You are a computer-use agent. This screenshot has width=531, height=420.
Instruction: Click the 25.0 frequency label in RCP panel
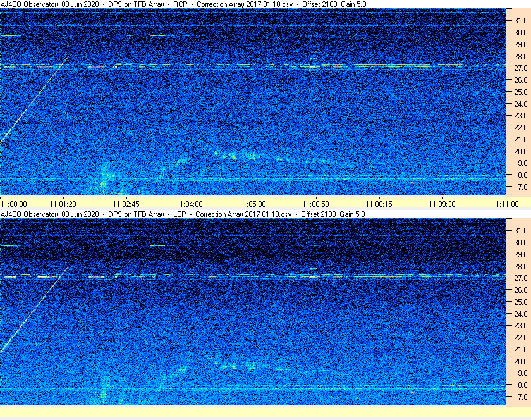pos(521,92)
